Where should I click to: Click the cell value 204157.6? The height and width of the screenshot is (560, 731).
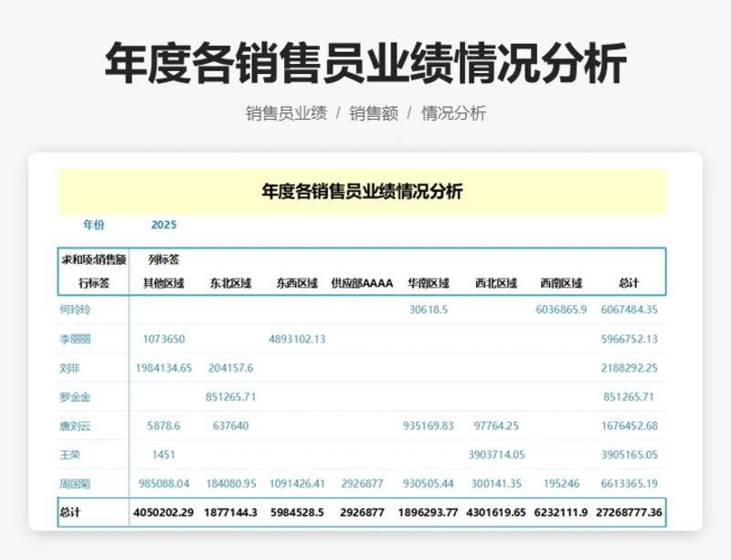(231, 368)
